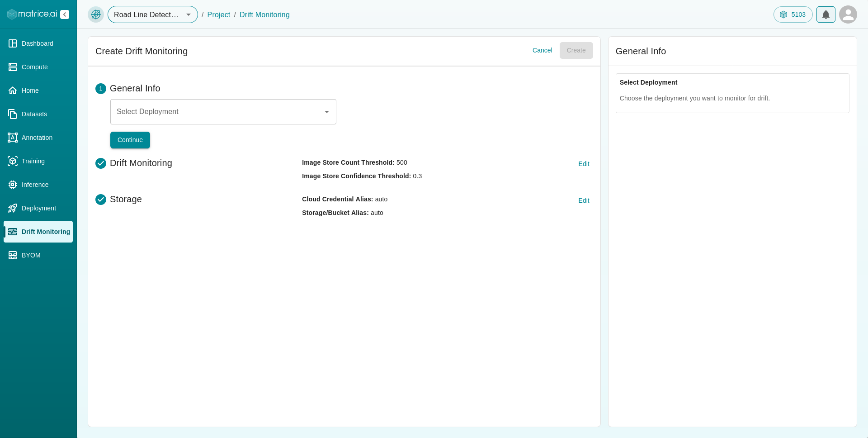Click the Project breadcrumb link
This screenshot has height=438, width=868.
click(x=219, y=14)
